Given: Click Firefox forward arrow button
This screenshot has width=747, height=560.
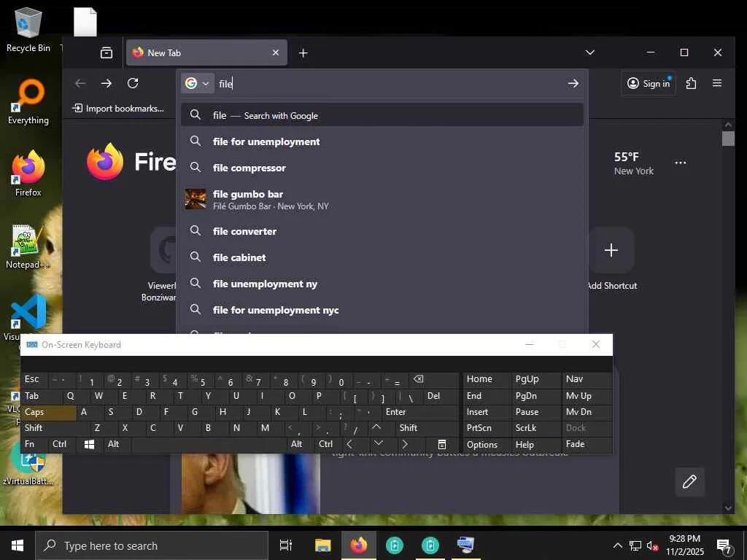Looking at the screenshot, I should (107, 83).
